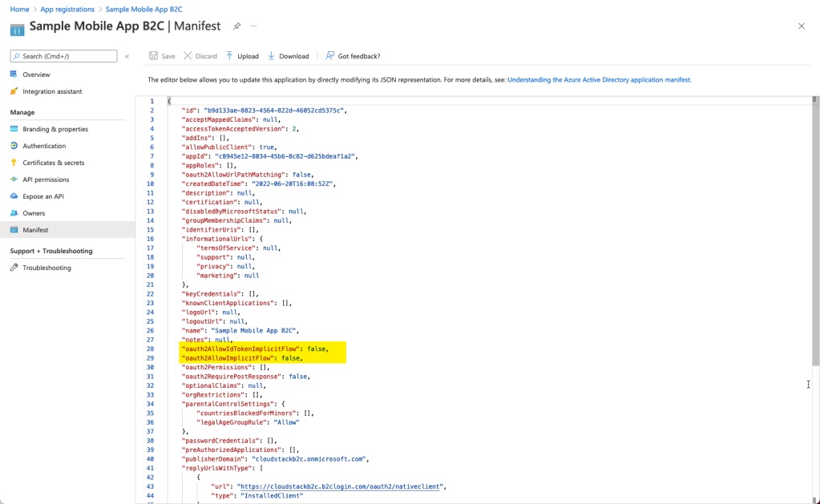Viewport: 820px width, 504px height.
Task: Click the Home breadcrumb link
Action: pos(20,10)
